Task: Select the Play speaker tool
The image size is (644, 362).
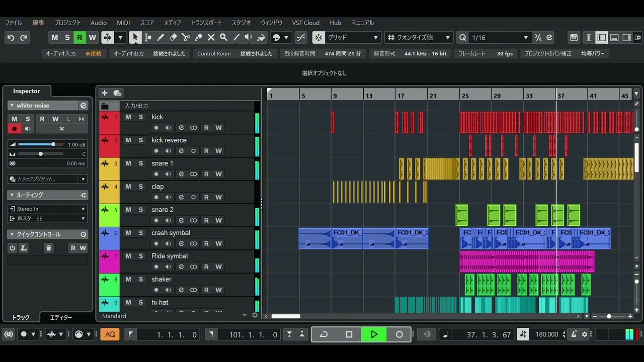Action: click(249, 38)
